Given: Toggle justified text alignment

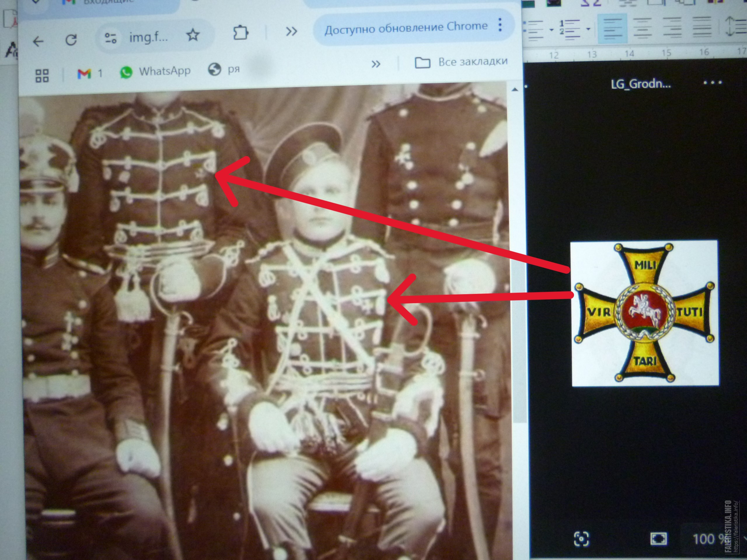Looking at the screenshot, I should click(702, 27).
